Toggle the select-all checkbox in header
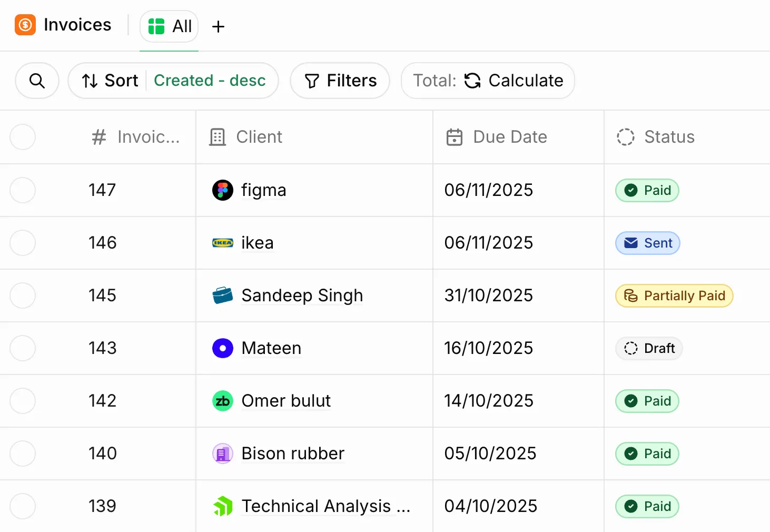 [23, 137]
